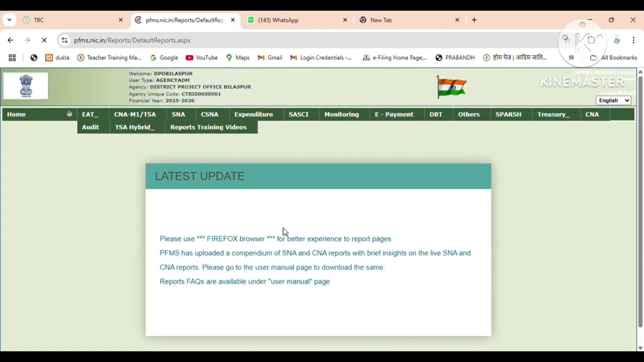644x362 pixels.
Task: Open the Expenditure menu
Action: click(254, 114)
